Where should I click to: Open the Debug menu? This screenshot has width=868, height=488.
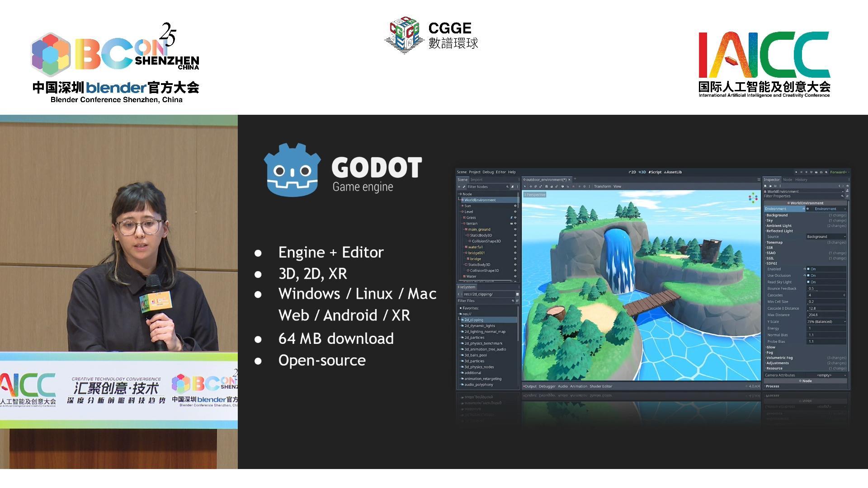[488, 172]
